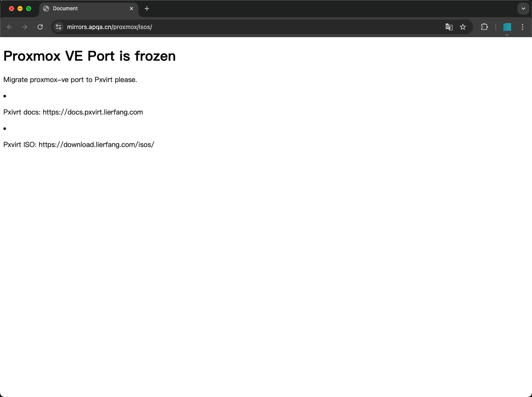Expand the tab search chevron
Screen dimensions: 532x397
click(523, 9)
